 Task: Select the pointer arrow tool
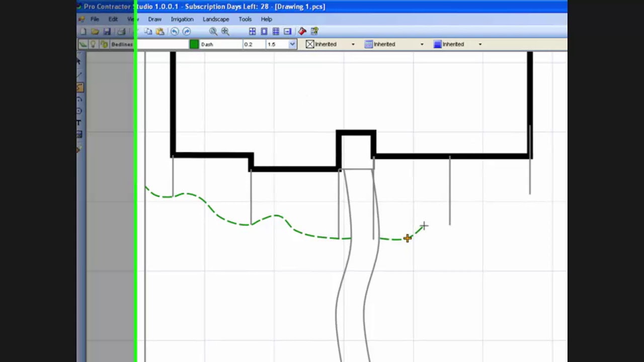(x=79, y=61)
